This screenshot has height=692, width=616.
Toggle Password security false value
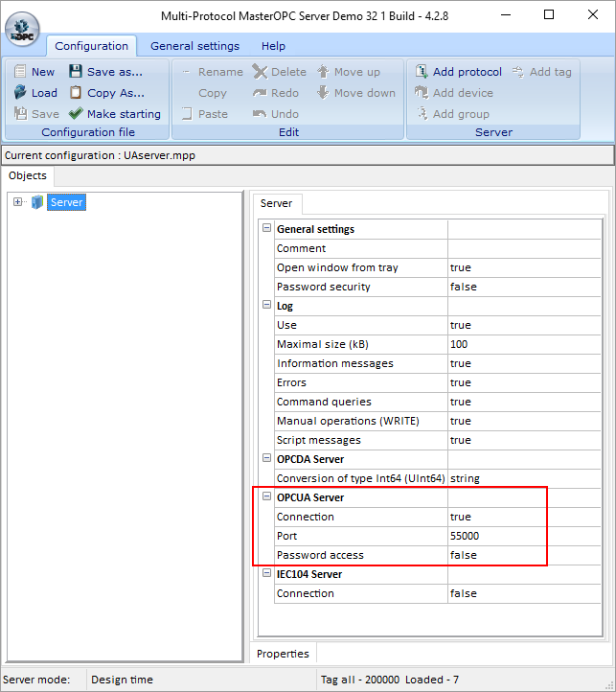tap(524, 287)
